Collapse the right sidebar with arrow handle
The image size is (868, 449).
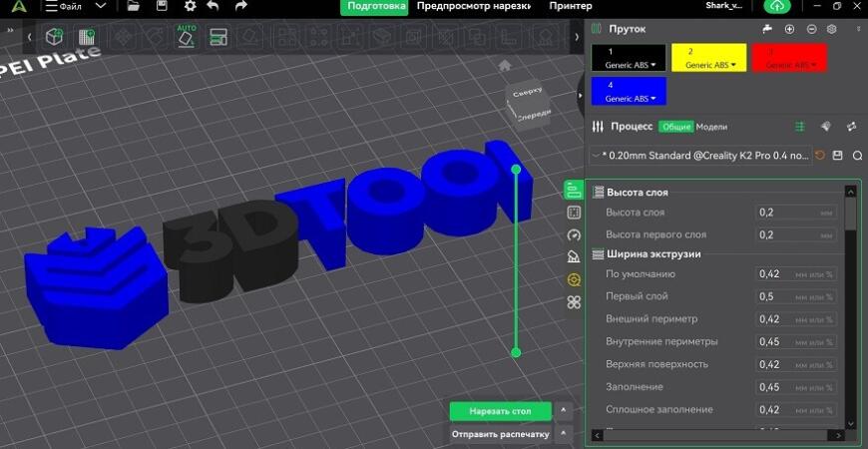[580, 95]
